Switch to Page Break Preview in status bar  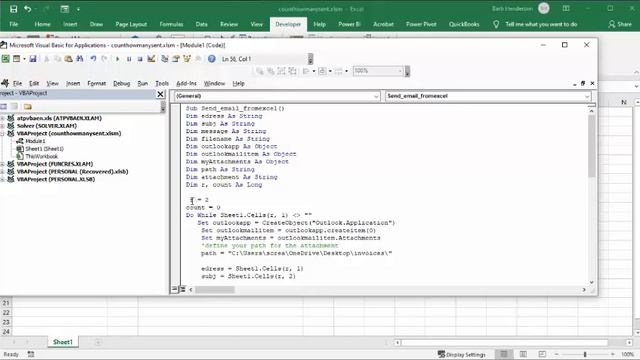(542, 354)
